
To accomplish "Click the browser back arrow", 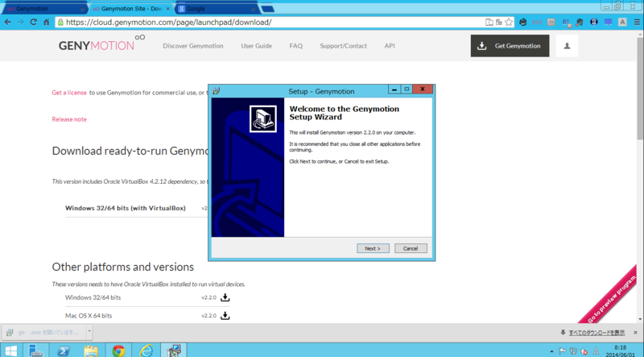I will point(8,23).
